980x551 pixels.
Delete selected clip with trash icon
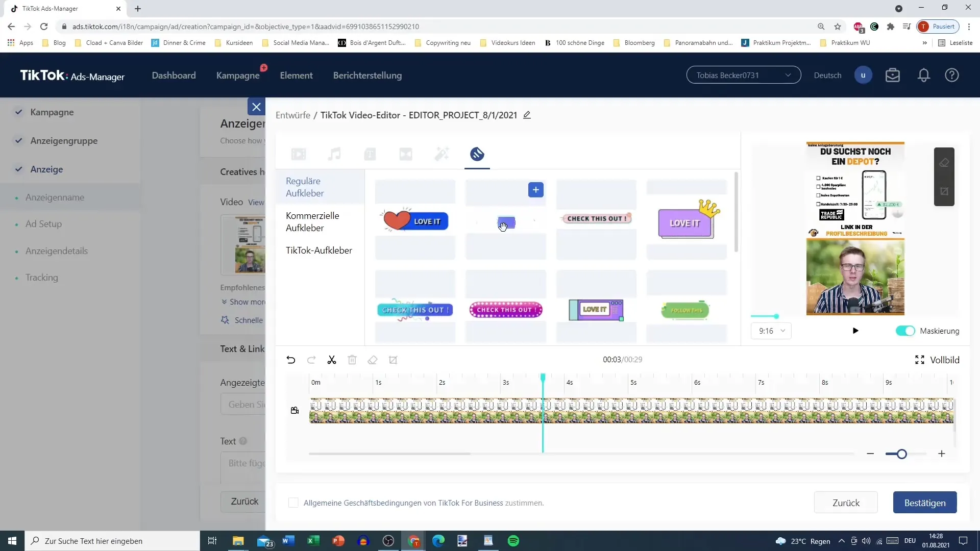pos(352,360)
